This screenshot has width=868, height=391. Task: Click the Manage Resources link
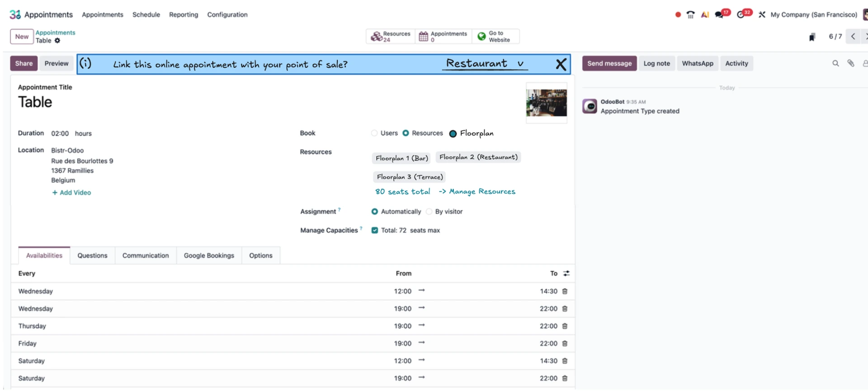pyautogui.click(x=477, y=192)
